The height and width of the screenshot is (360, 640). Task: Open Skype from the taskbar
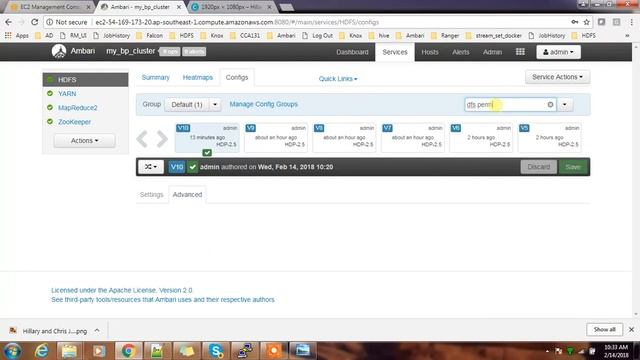[216, 351]
